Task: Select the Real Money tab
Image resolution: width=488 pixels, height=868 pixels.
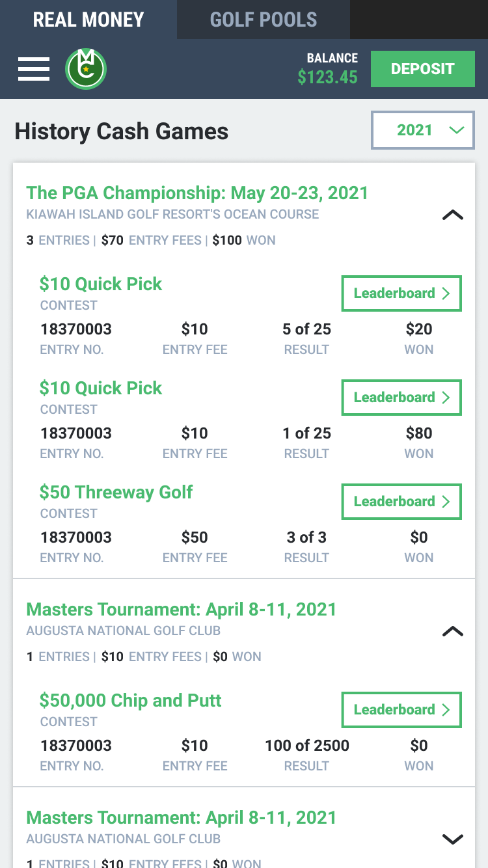Action: point(88,20)
